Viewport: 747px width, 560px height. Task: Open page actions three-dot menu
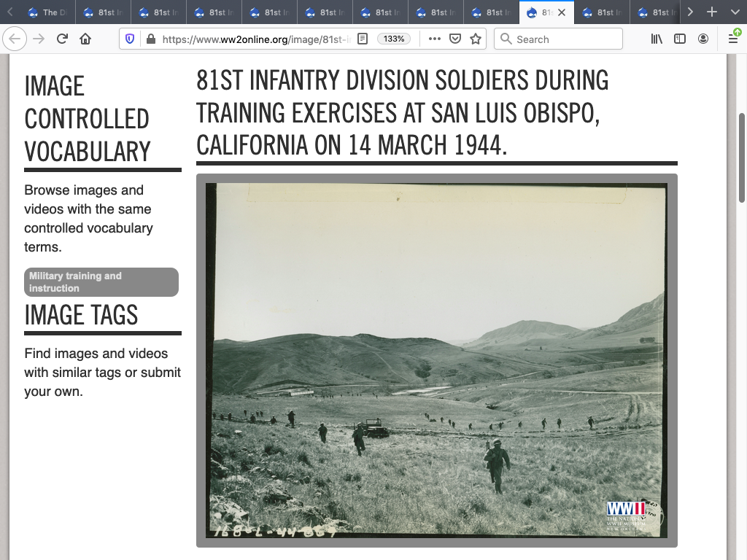click(435, 39)
